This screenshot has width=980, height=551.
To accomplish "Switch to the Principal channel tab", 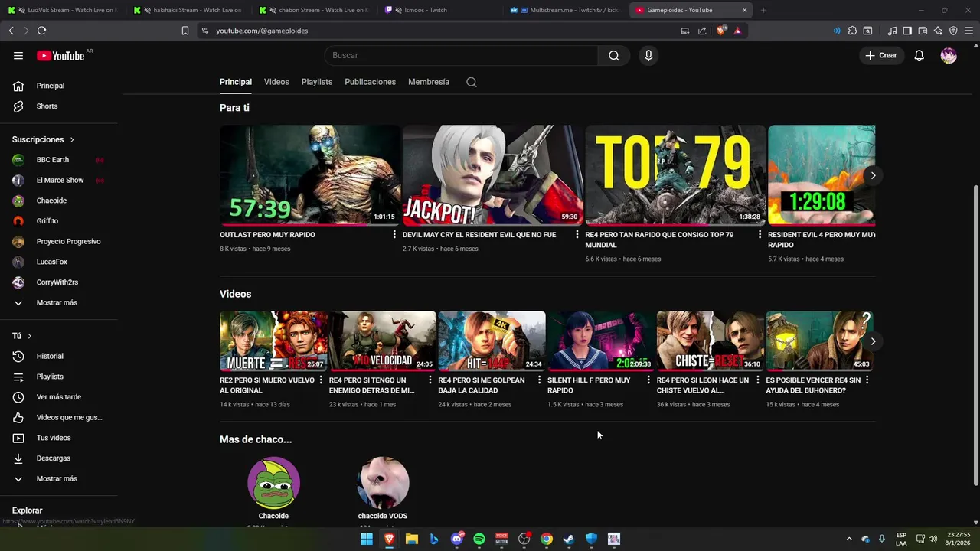I will tap(236, 82).
